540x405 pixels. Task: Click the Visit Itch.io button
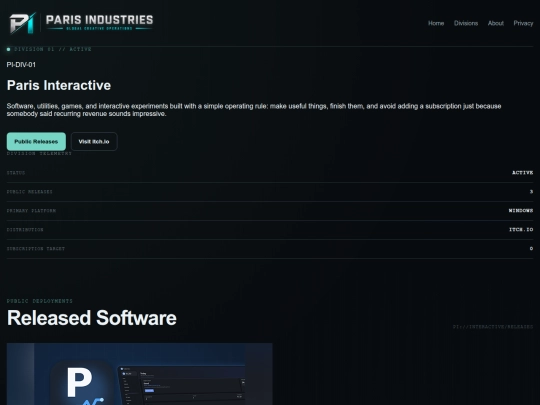click(x=94, y=142)
